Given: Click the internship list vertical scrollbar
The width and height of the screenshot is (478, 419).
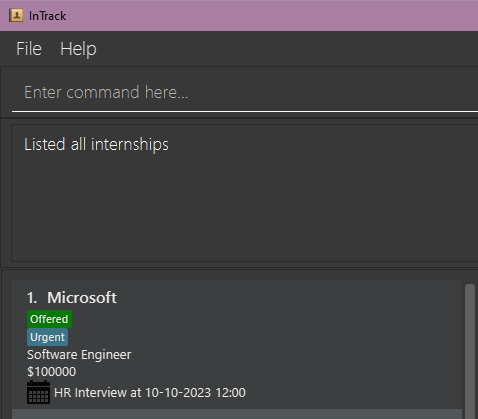Looking at the screenshot, I should (470, 351).
